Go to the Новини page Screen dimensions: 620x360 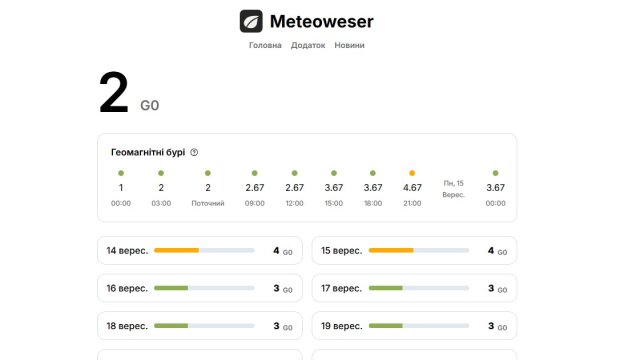[350, 45]
